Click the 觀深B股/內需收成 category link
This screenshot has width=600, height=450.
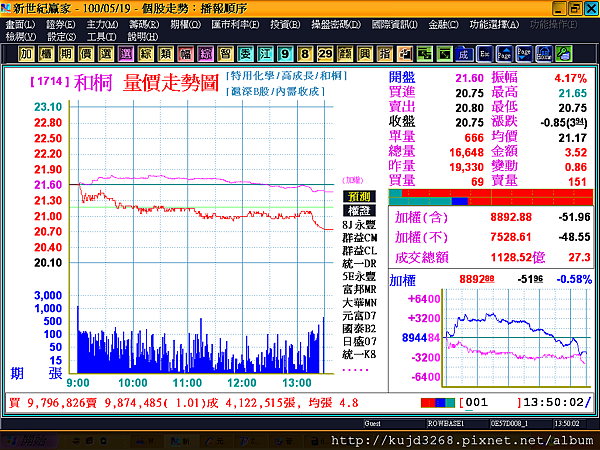tap(276, 91)
